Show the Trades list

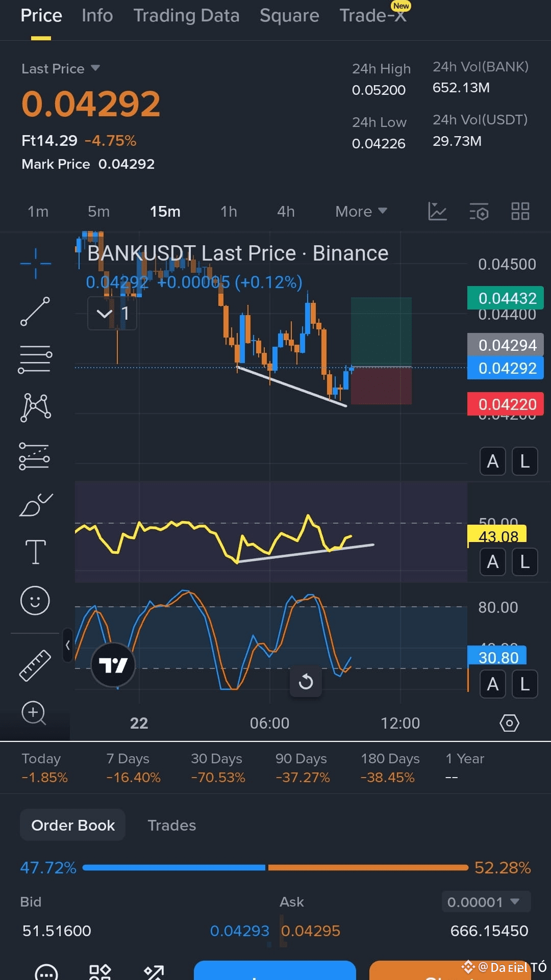tap(171, 825)
